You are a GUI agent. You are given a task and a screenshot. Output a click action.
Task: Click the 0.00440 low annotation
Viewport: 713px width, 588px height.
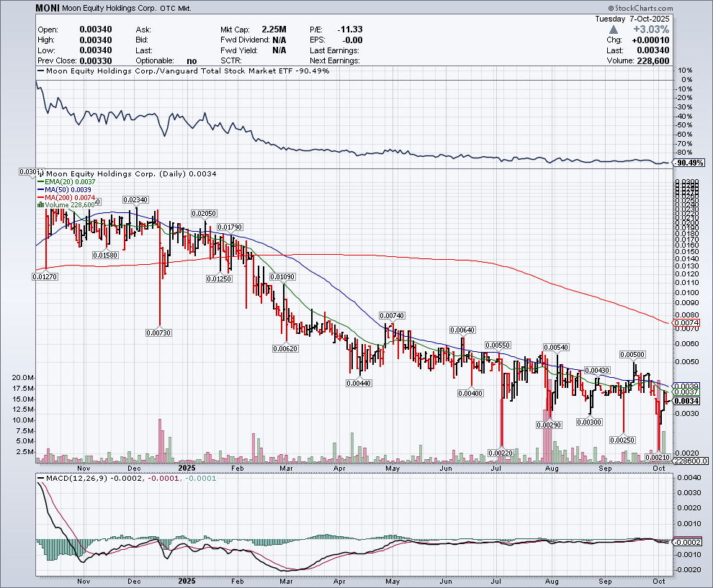click(x=359, y=383)
